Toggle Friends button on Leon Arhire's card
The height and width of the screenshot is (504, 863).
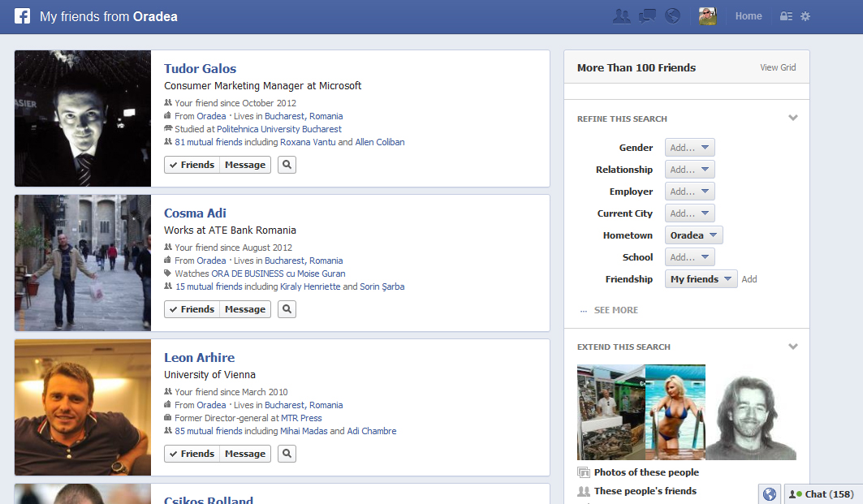192,454
